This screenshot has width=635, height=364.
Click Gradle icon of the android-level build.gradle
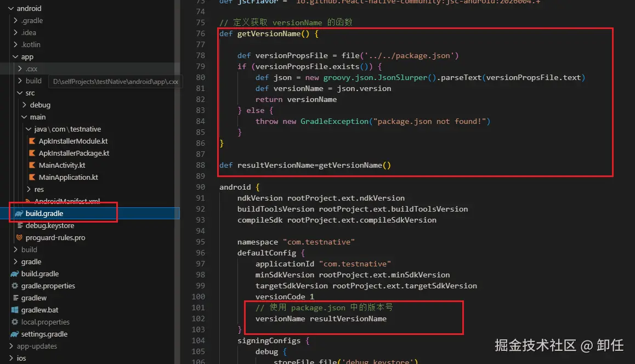click(15, 274)
